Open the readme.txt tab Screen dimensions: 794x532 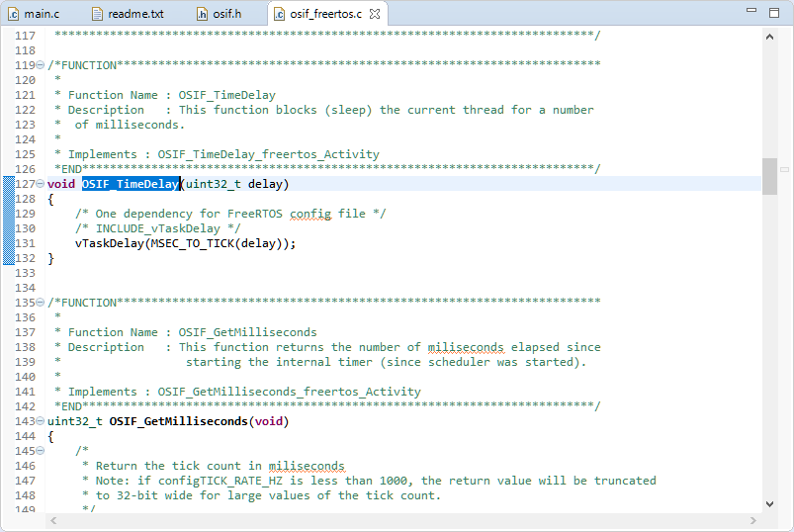click(x=134, y=14)
